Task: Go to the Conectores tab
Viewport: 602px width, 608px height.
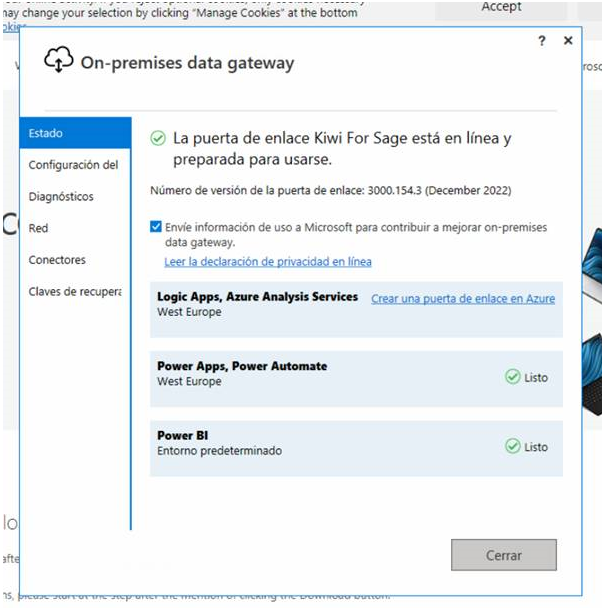Action: [x=75, y=260]
